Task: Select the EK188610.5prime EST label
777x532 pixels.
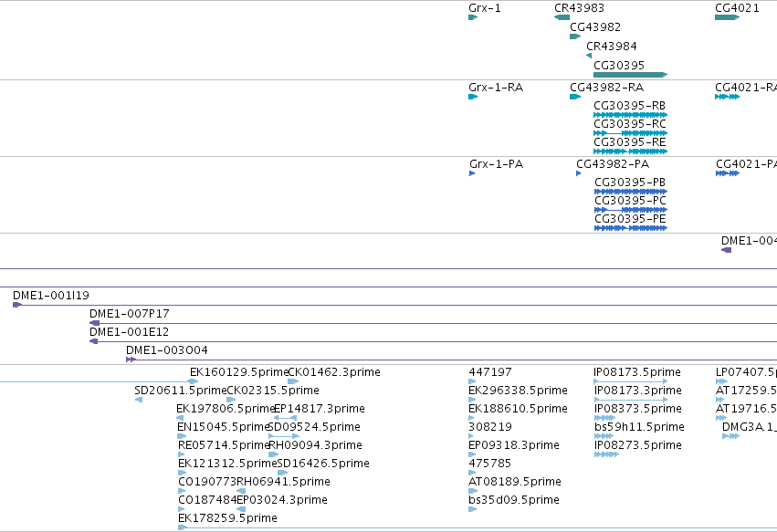Action: click(518, 409)
